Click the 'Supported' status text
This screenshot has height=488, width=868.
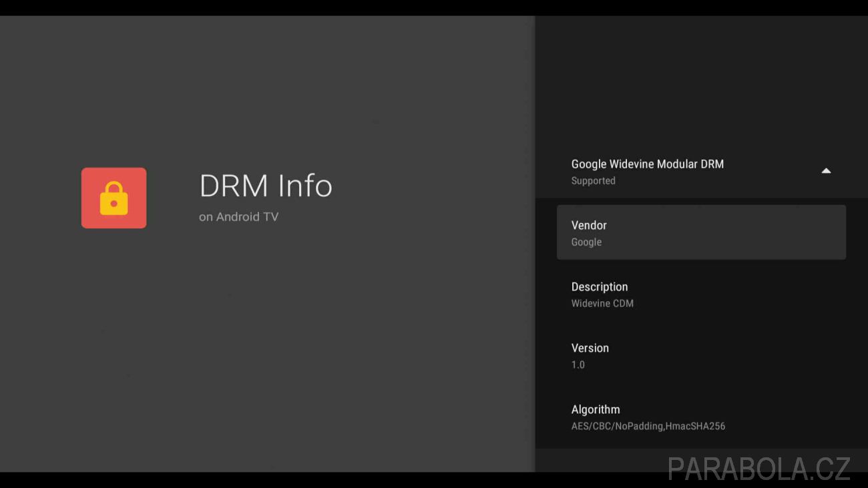click(x=594, y=181)
